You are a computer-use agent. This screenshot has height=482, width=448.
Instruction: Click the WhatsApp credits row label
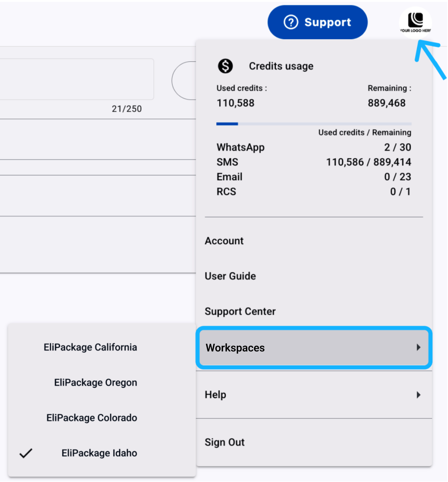(241, 147)
